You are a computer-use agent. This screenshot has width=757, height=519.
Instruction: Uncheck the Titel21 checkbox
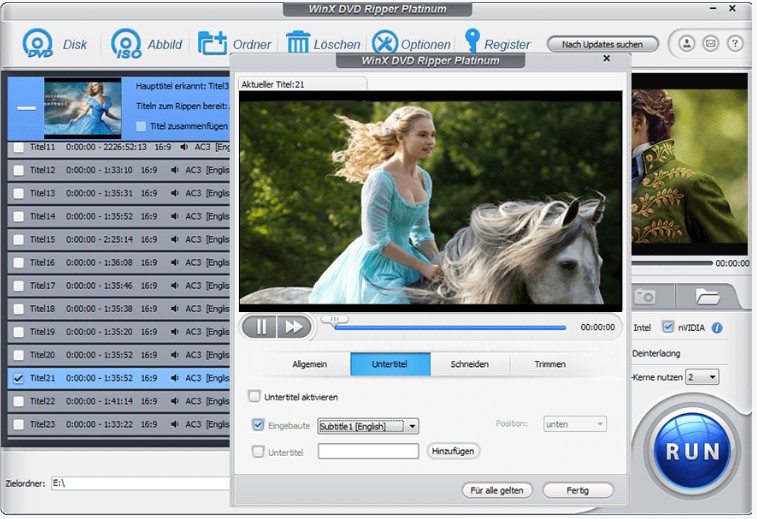click(18, 378)
